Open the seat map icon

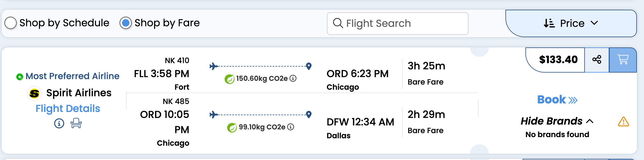76,123
